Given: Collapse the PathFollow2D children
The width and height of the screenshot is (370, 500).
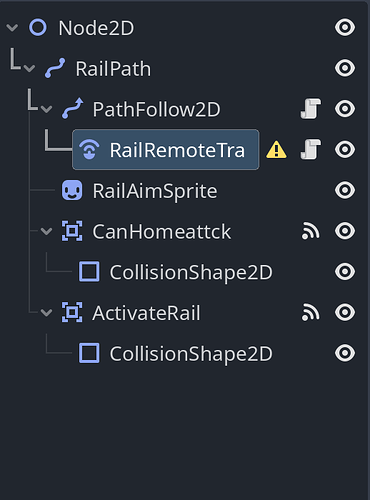Looking at the screenshot, I should coord(46,109).
